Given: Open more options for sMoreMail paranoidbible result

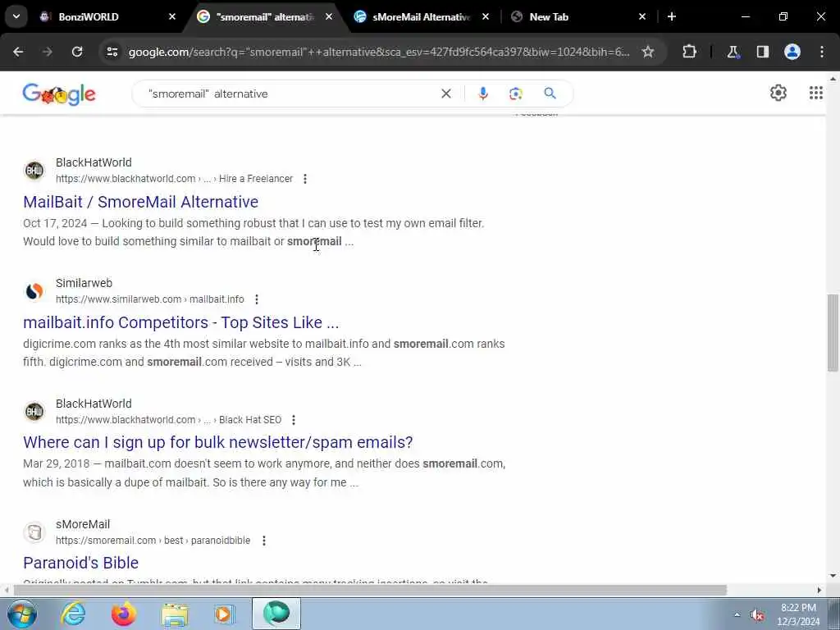Looking at the screenshot, I should click(264, 541).
